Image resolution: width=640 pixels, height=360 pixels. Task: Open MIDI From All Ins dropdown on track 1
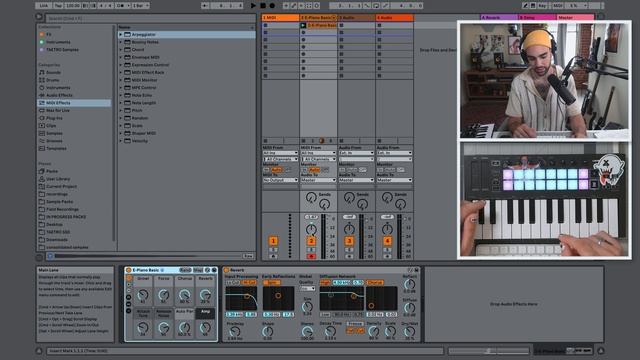(x=280, y=153)
